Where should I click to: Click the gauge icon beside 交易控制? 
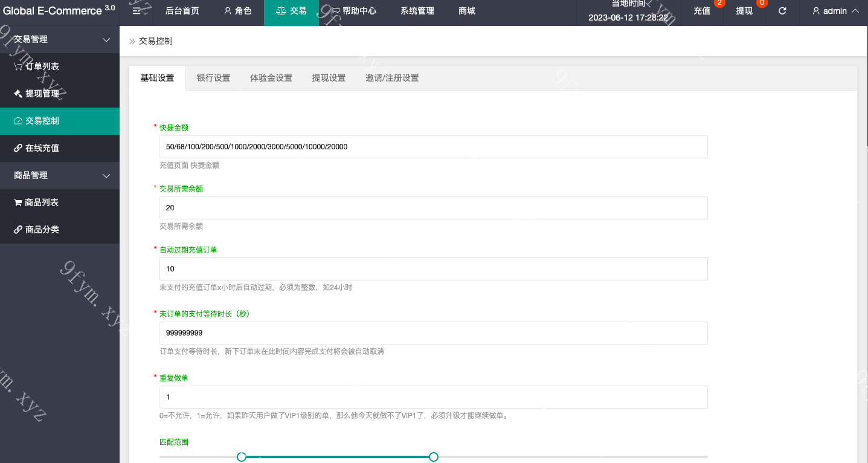pos(18,121)
